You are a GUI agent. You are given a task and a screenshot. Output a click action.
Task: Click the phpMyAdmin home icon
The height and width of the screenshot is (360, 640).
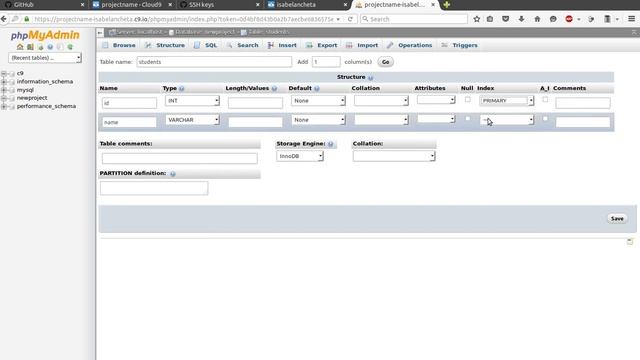[x=20, y=47]
